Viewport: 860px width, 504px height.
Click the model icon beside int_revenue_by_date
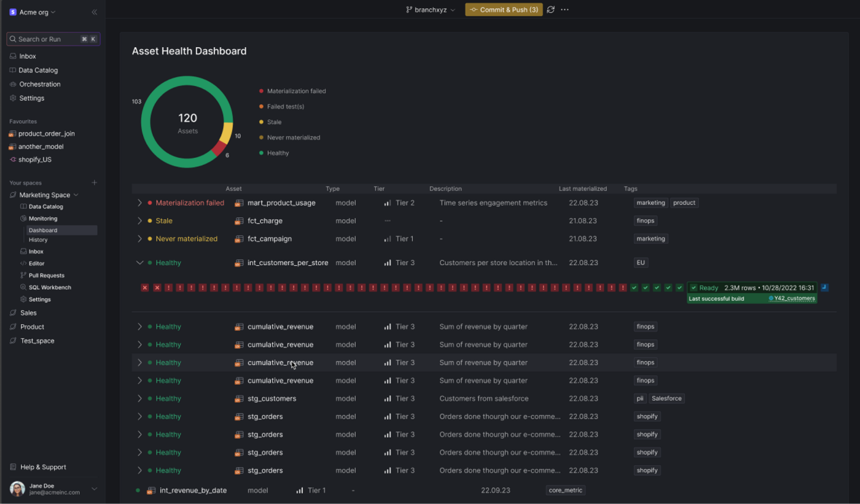click(x=151, y=490)
